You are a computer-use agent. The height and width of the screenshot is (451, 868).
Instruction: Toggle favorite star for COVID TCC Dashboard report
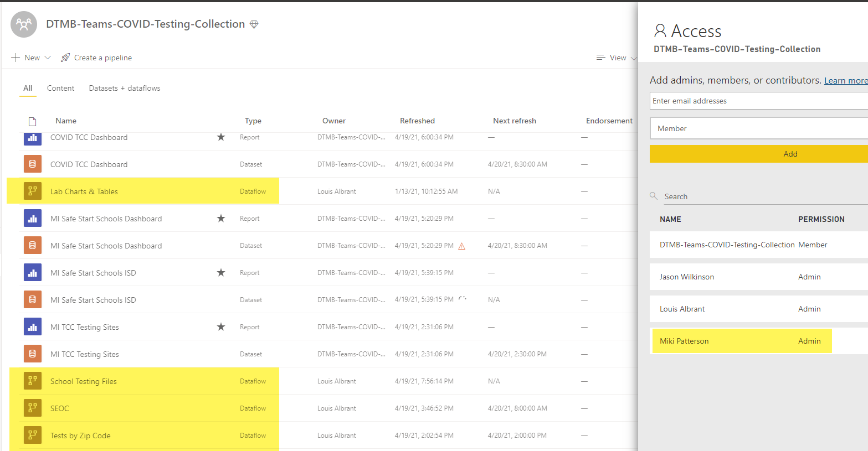coord(221,137)
